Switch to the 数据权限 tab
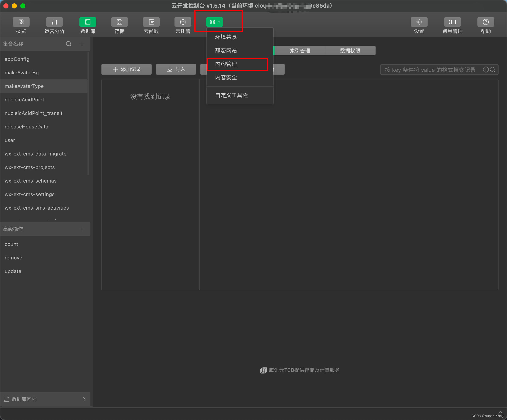 [x=350, y=50]
